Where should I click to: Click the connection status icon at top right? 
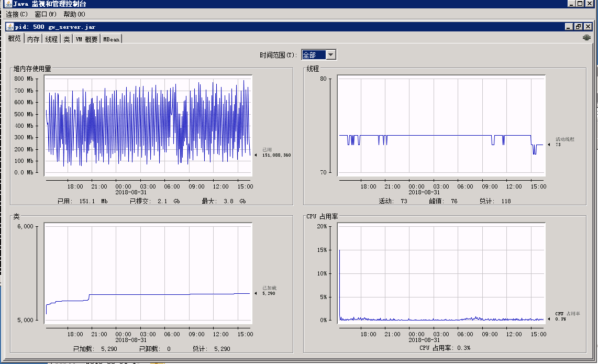point(586,37)
